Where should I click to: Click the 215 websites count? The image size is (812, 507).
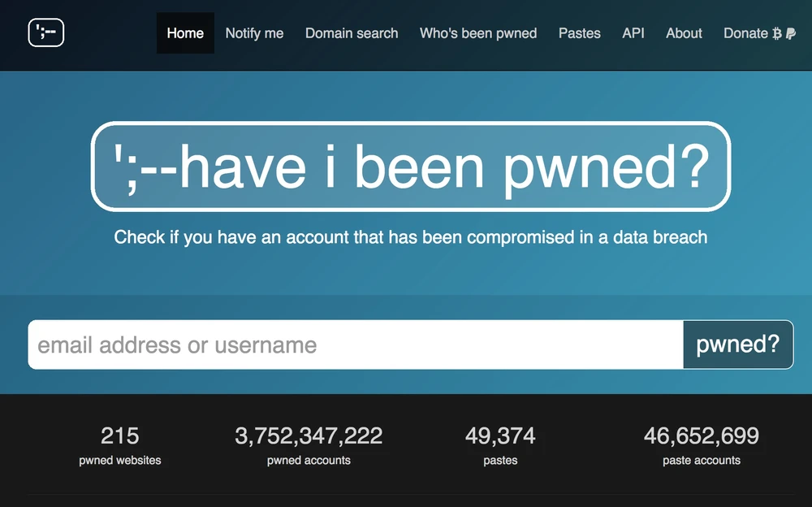coord(120,436)
